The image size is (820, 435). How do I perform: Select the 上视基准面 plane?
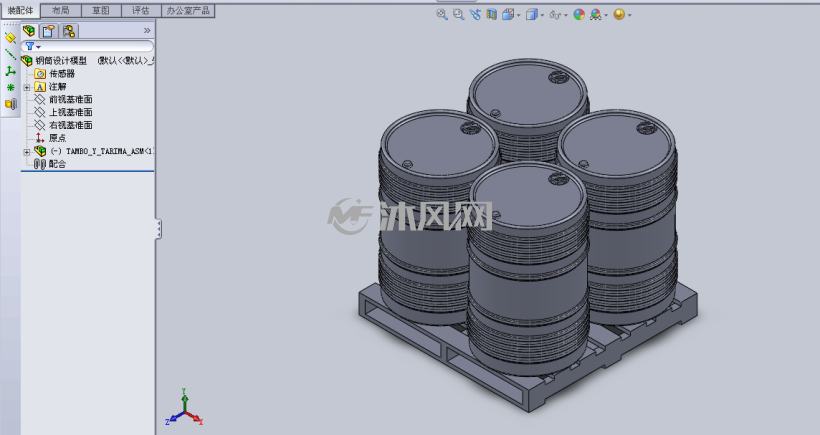pos(63,112)
